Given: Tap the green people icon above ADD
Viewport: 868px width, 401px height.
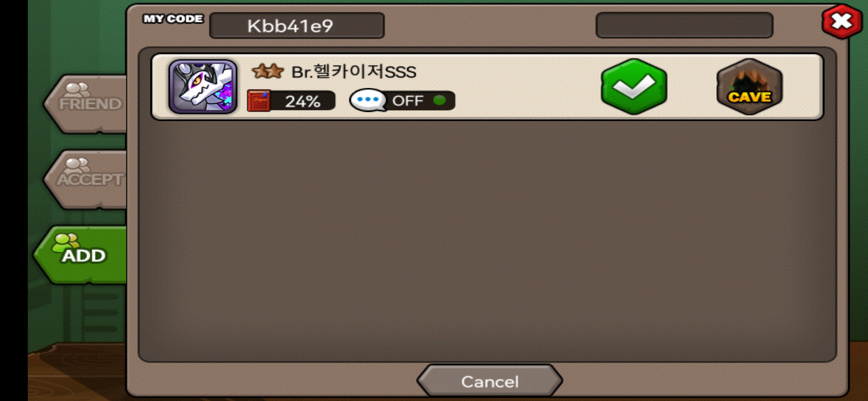Looking at the screenshot, I should pos(65,242).
